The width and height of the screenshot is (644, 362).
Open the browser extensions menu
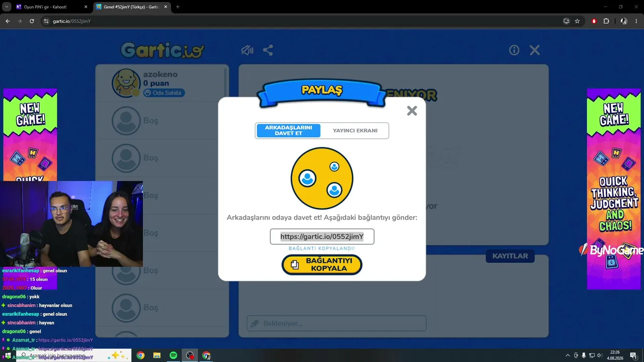coord(606,21)
